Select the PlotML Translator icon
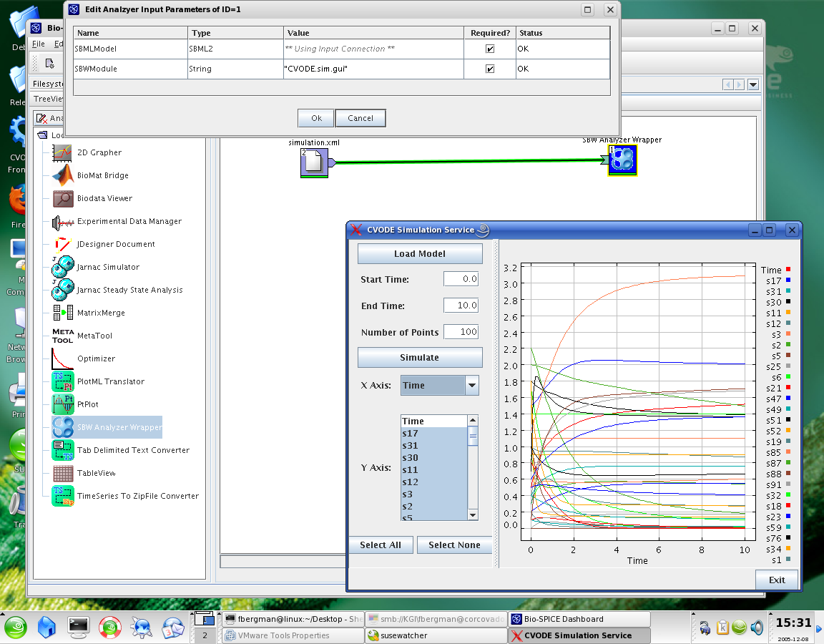Screen dimensions: 824x644 (62, 381)
